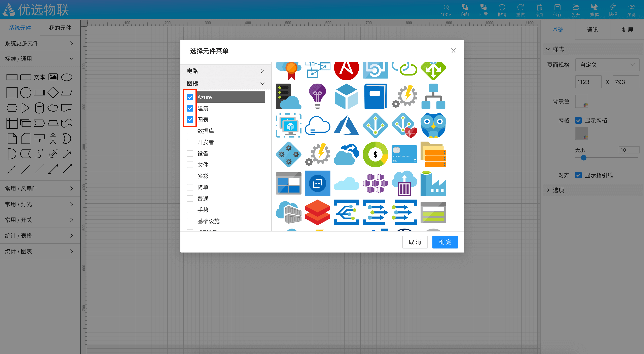Click the 向前 bring forward icon

click(x=465, y=10)
